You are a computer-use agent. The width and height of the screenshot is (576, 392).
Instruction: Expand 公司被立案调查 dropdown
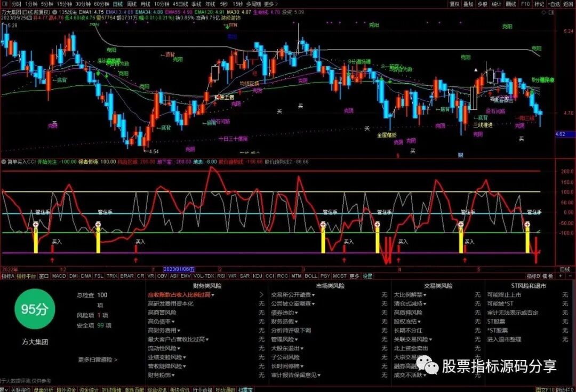(x=293, y=303)
